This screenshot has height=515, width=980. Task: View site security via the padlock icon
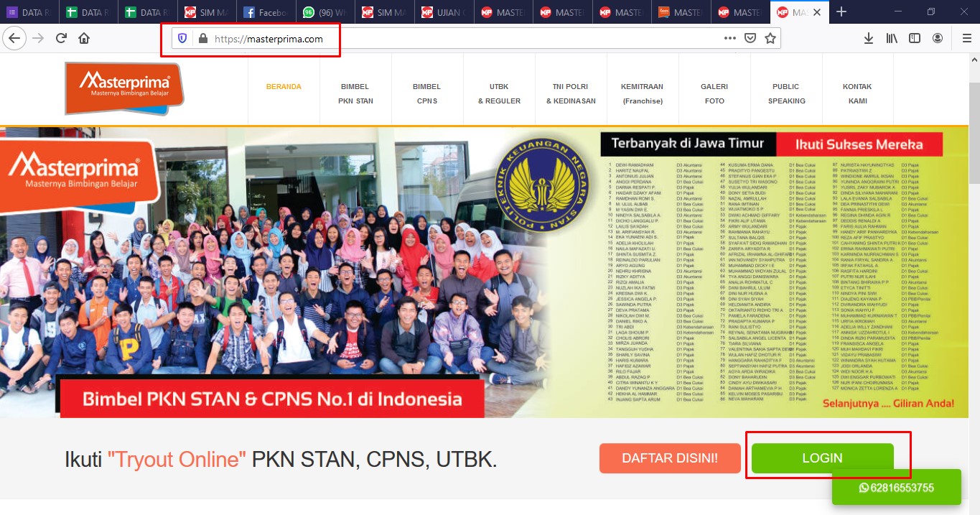202,39
